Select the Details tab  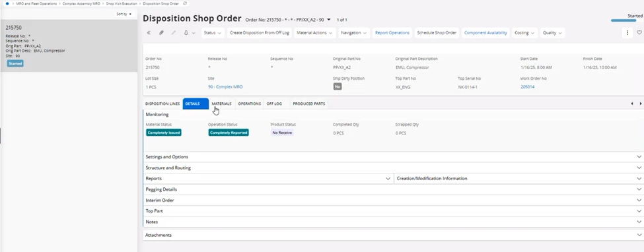coord(196,104)
